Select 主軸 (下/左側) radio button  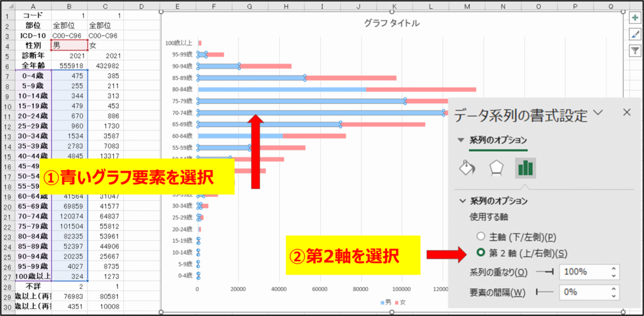click(x=481, y=237)
